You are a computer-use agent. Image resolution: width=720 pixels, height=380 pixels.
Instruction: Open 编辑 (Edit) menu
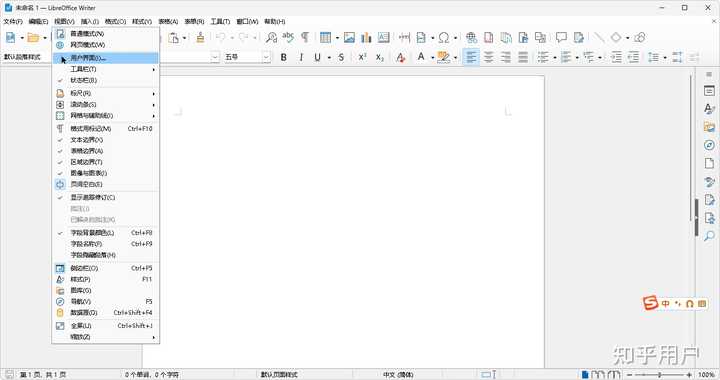point(38,22)
